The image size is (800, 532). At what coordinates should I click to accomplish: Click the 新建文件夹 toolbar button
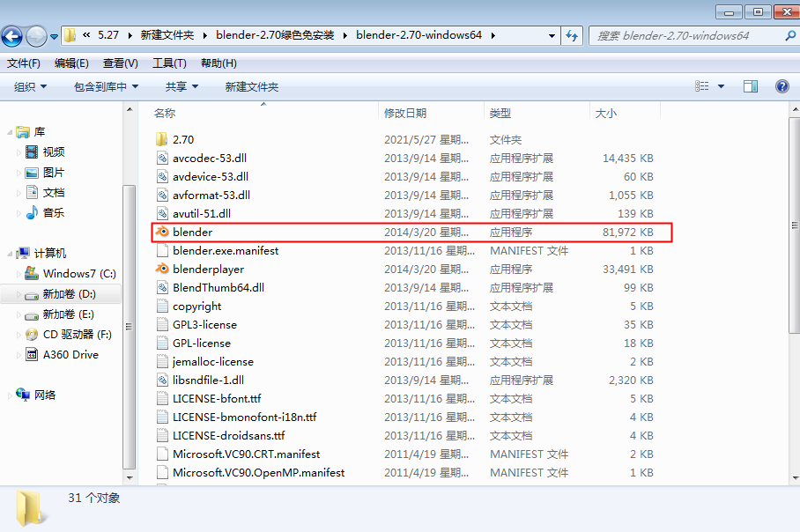[x=251, y=86]
